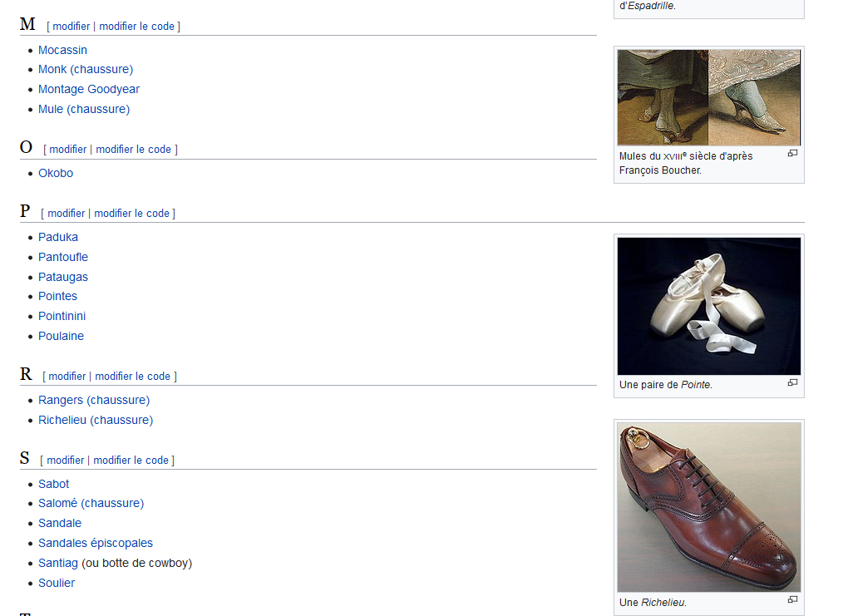Edit section P via 'modifier' link
This screenshot has width=843, height=616.
[x=67, y=214]
